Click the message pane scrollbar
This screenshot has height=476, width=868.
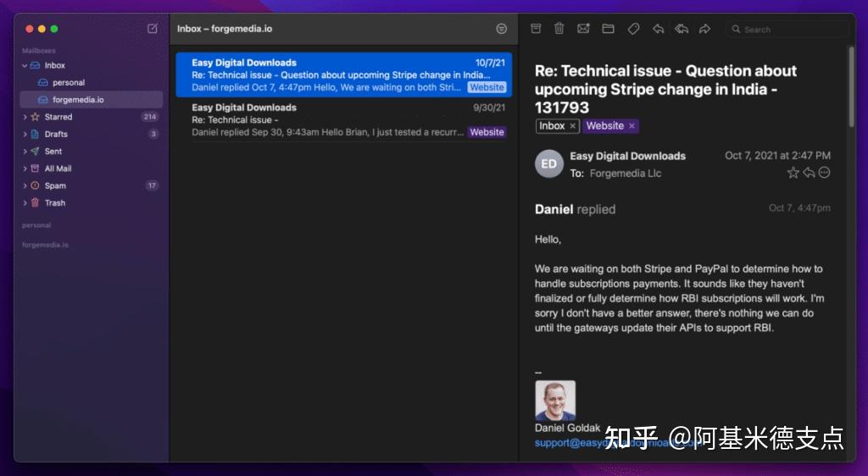tap(851, 87)
